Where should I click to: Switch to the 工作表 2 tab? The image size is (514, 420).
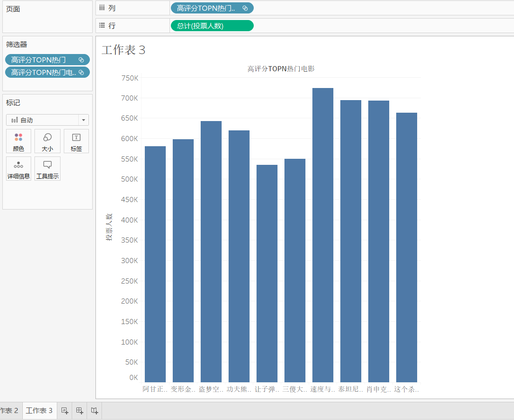[x=9, y=411]
